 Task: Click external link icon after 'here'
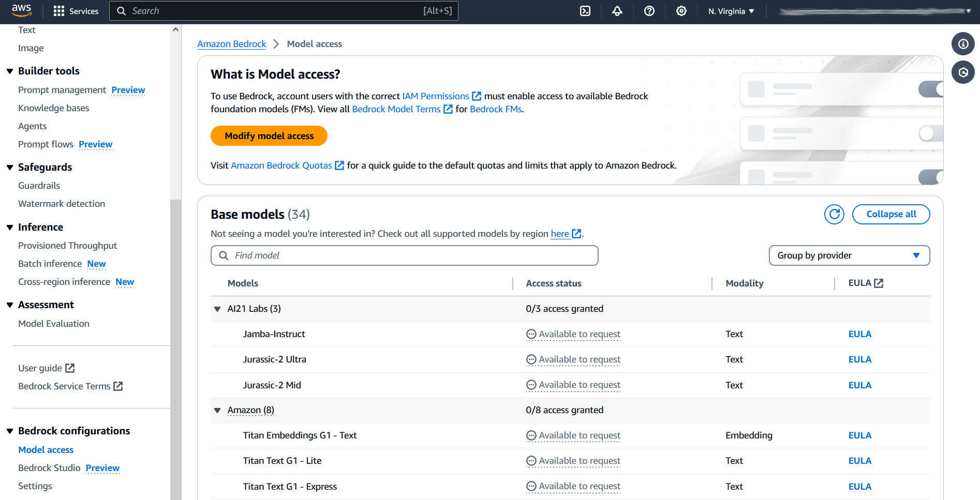coord(576,234)
